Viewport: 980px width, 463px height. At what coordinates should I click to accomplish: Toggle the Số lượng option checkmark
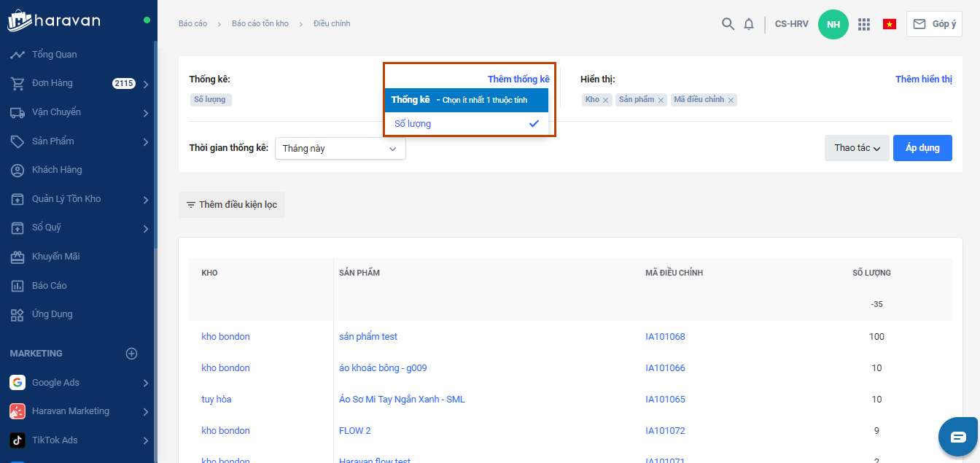tap(534, 124)
